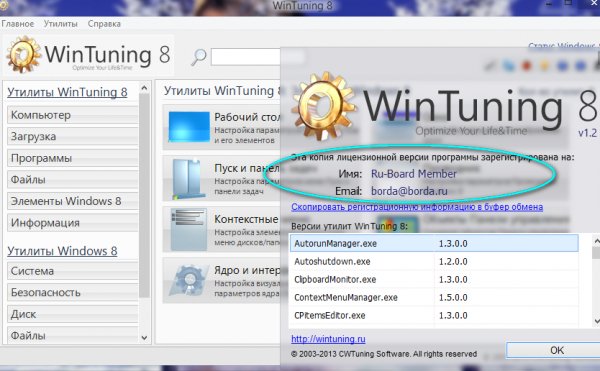Click the Контекстные меню icon
The image size is (600, 371).
[189, 229]
